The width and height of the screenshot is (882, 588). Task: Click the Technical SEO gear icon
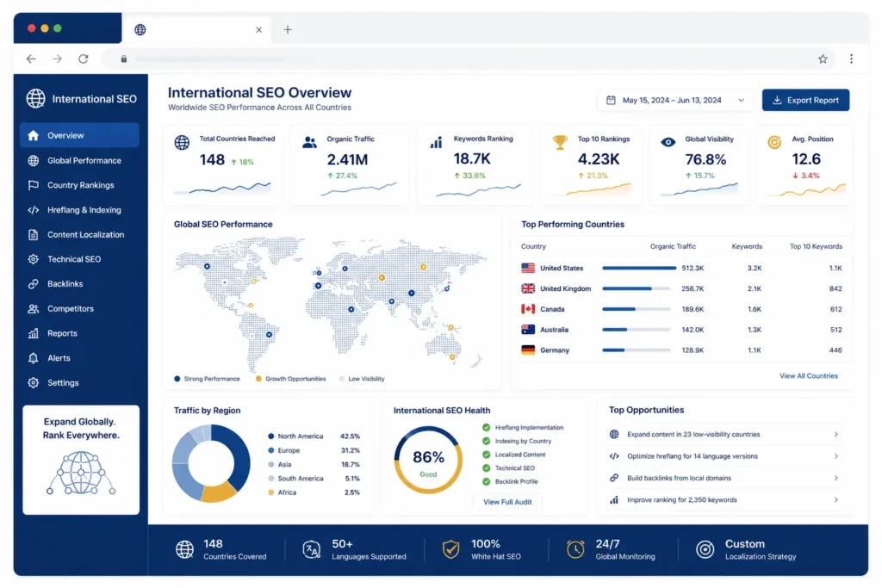click(x=34, y=259)
